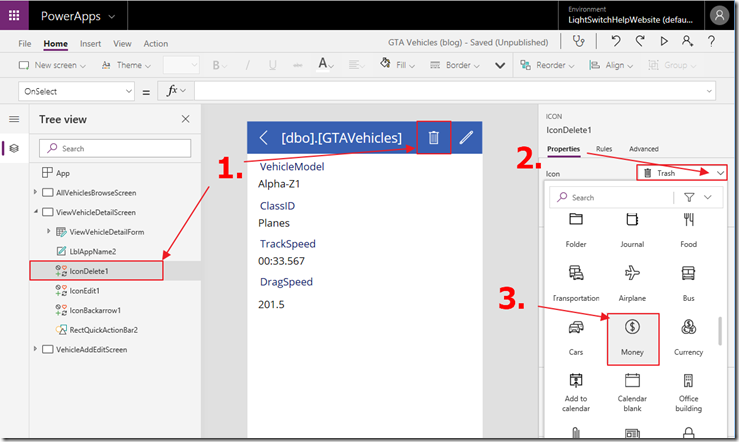Expand the AllVehiclesBrowseScreen node

click(35, 192)
